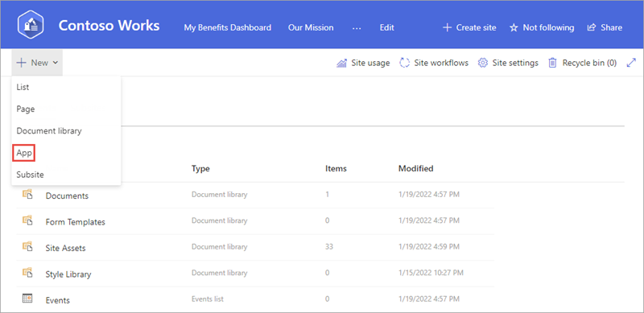Screen dimensions: 644x313
Task: Click the Create site plus icon
Action: pos(447,27)
